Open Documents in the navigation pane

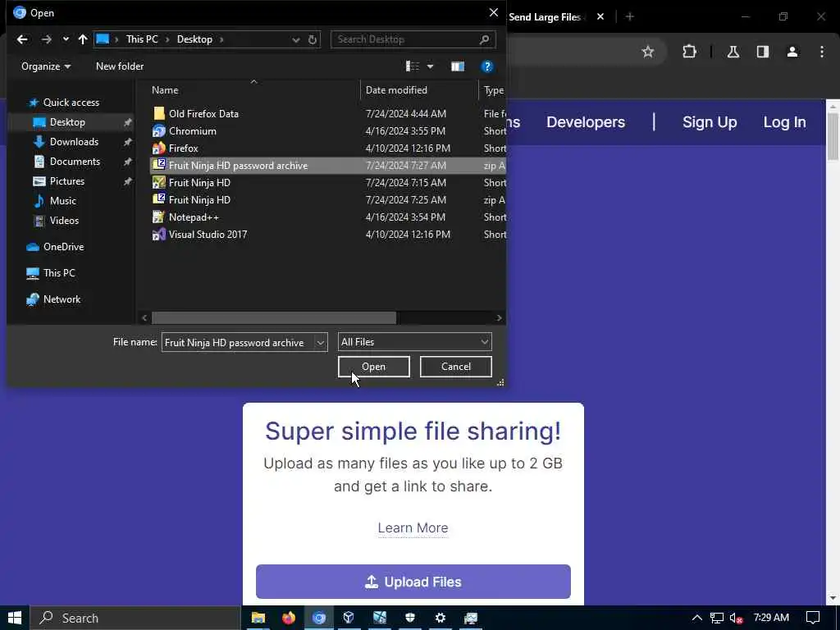tap(75, 162)
